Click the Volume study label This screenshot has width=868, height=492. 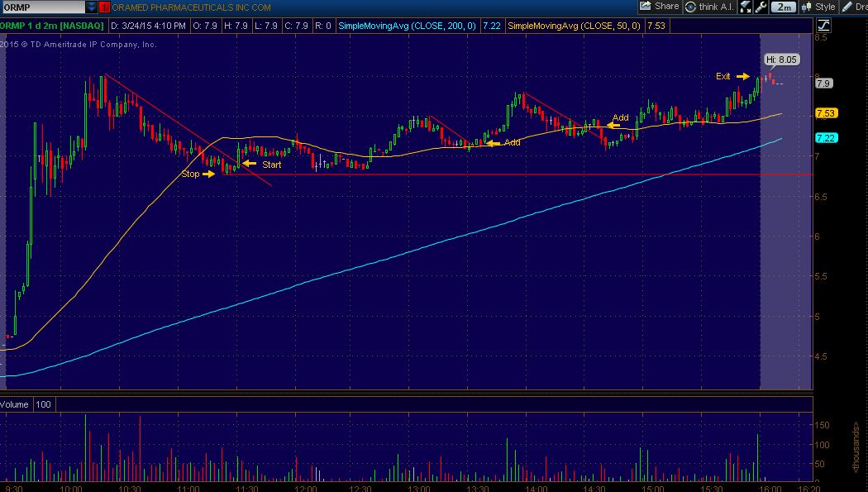point(14,404)
